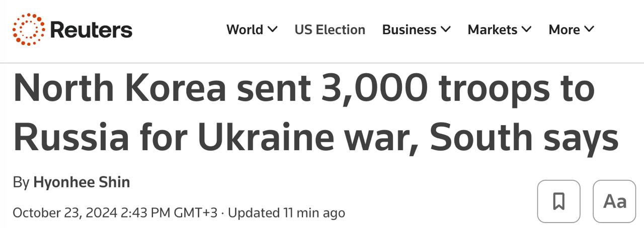Screen dimensions: 644x228
Task: Click the word "By" in the byline
Action: click(x=21, y=182)
